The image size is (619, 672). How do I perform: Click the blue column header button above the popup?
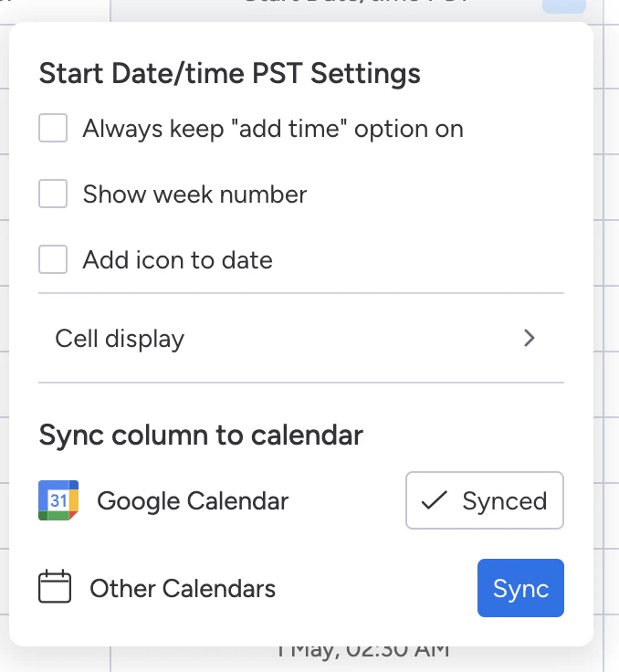pos(564,6)
